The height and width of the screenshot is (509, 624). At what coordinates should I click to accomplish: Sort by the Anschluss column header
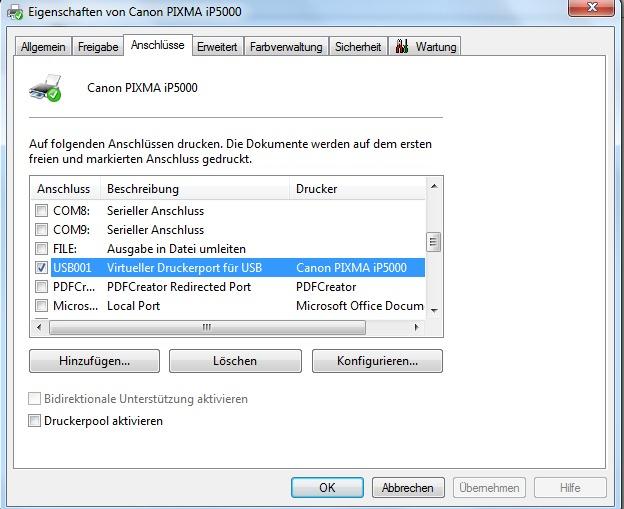click(66, 189)
